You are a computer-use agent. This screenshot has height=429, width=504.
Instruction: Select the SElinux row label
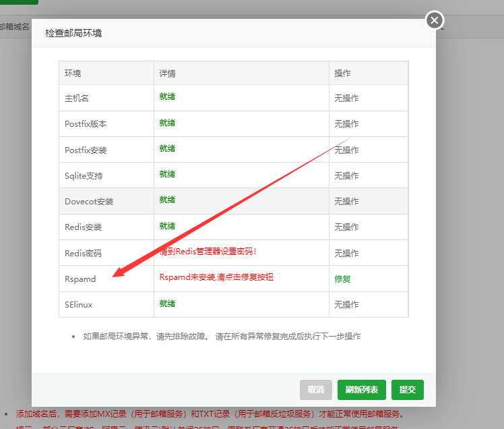click(78, 304)
